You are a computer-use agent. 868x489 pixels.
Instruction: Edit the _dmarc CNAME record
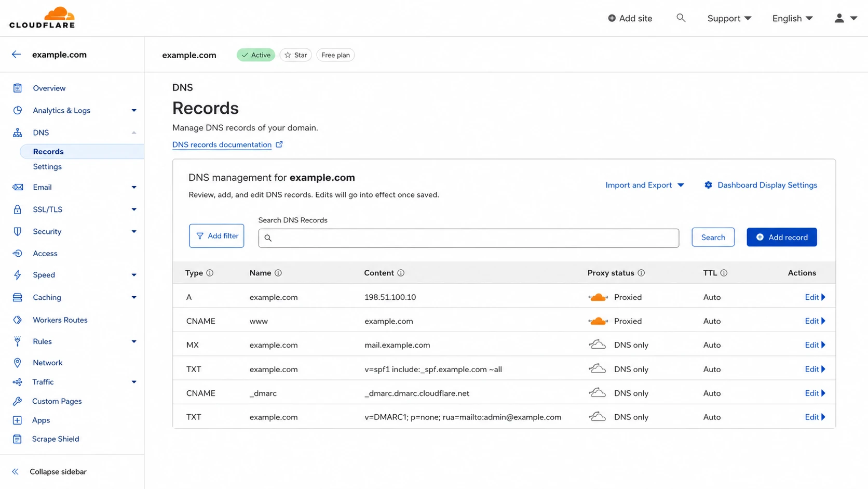click(815, 393)
